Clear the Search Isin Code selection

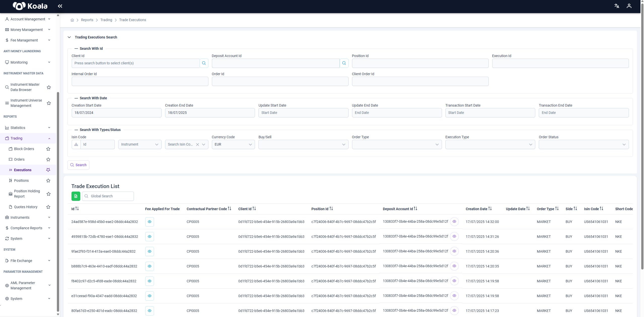(x=198, y=145)
